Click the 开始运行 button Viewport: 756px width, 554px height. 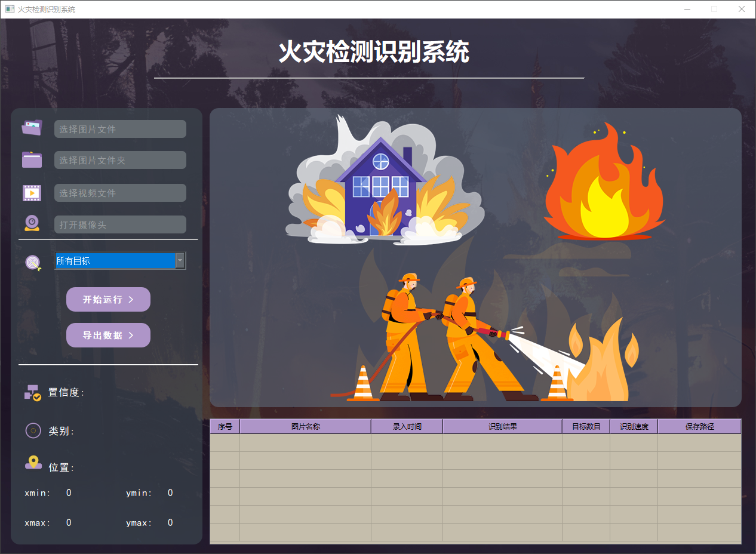108,299
